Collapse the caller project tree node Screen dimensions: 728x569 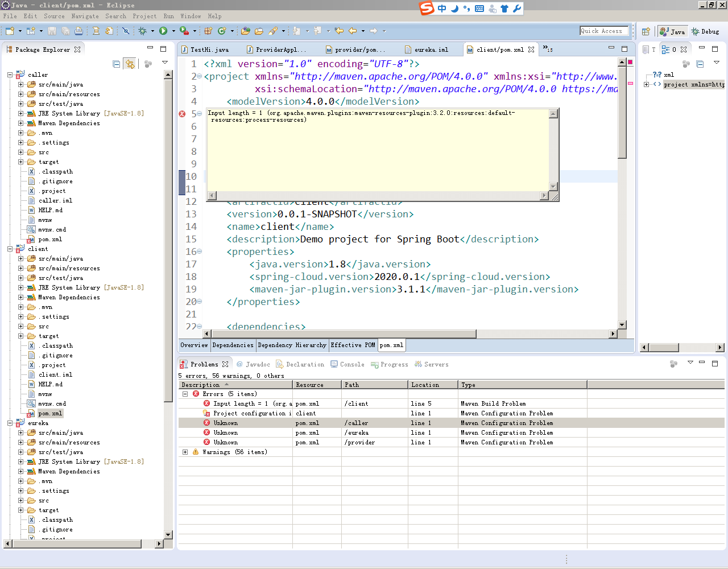click(10, 75)
